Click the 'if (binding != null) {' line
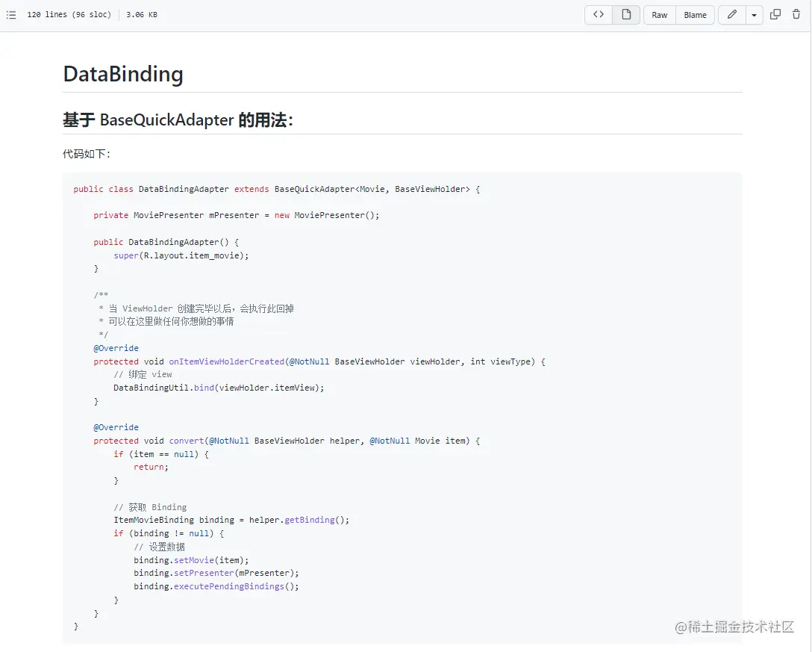812x652 pixels. 169,533
